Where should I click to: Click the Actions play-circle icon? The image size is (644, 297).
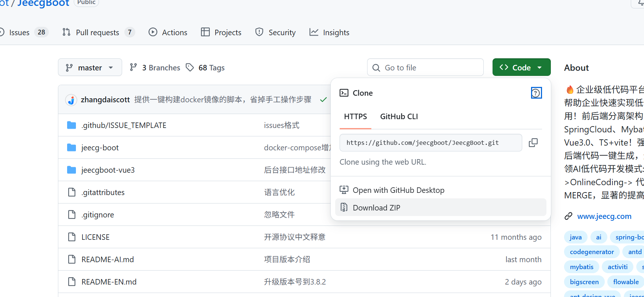[153, 32]
